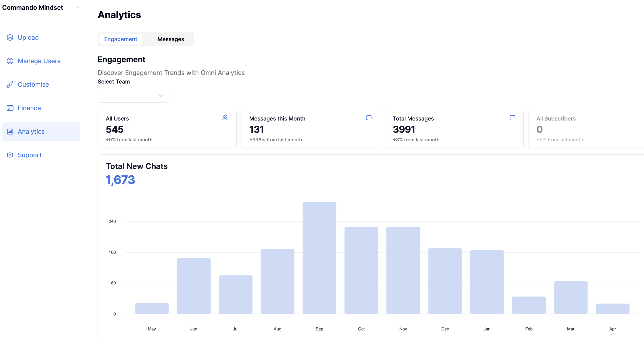Image resolution: width=644 pixels, height=340 pixels.
Task: Click the Support gear icon
Action: [x=10, y=155]
